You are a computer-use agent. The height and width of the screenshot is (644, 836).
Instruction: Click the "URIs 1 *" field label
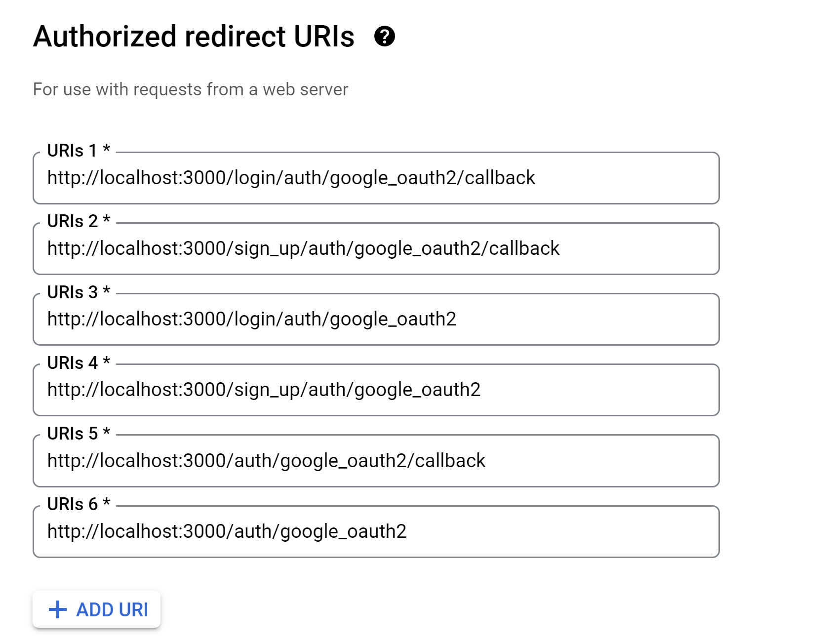[x=79, y=150]
